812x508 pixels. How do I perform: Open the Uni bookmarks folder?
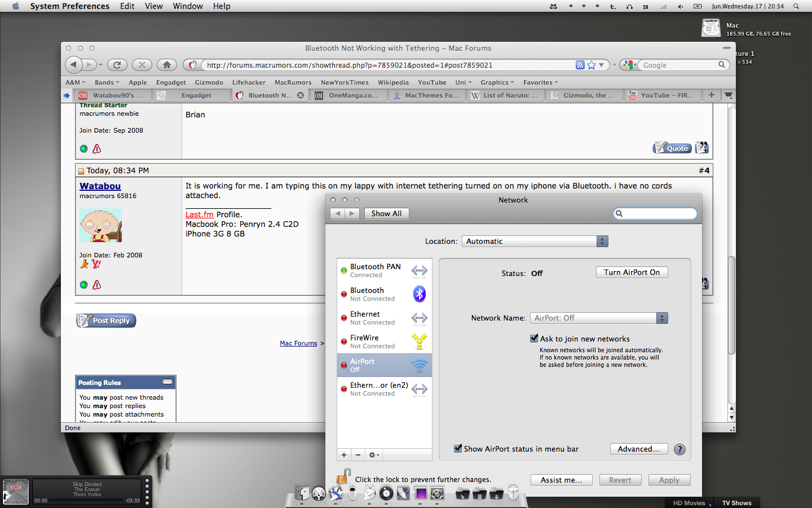tap(464, 82)
